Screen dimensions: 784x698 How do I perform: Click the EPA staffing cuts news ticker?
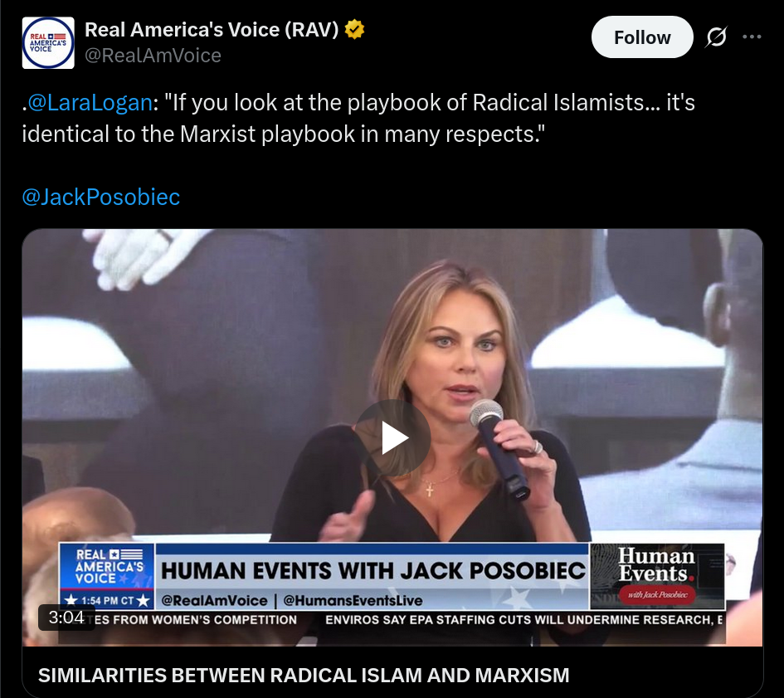click(524, 620)
